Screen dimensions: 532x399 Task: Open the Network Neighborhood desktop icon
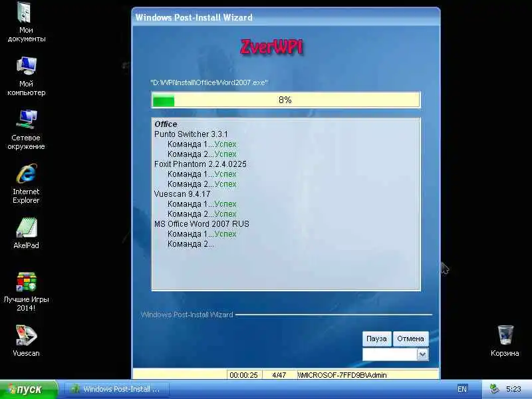26,130
